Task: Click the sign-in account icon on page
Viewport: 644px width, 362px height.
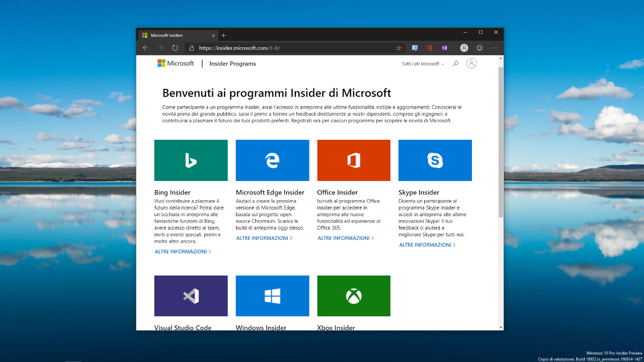Action: (x=471, y=63)
